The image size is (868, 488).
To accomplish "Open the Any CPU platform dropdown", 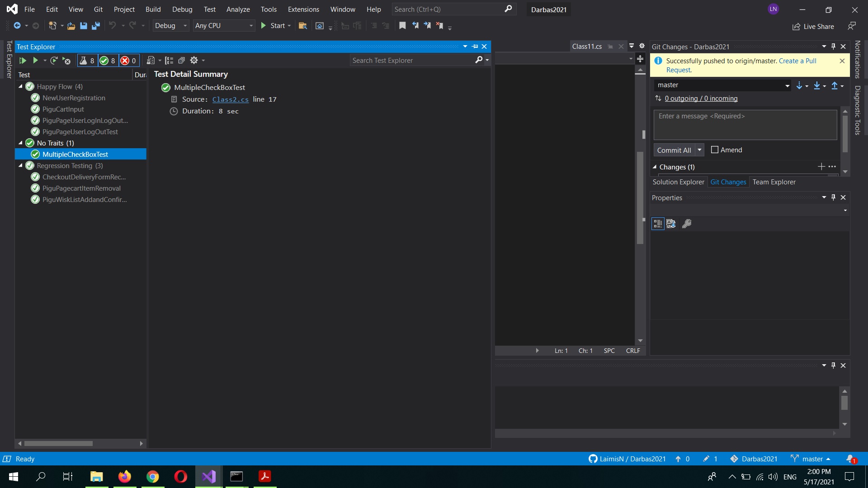I will (x=224, y=26).
